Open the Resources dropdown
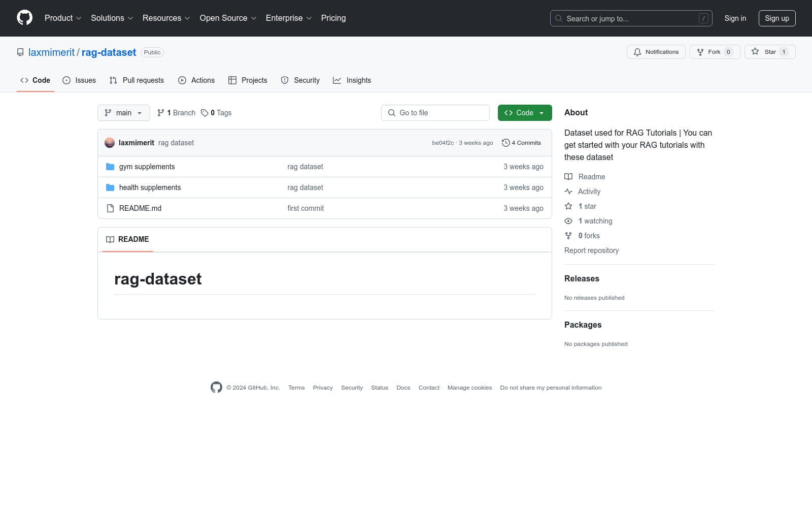Screen dimensions: 812x508 (166, 18)
